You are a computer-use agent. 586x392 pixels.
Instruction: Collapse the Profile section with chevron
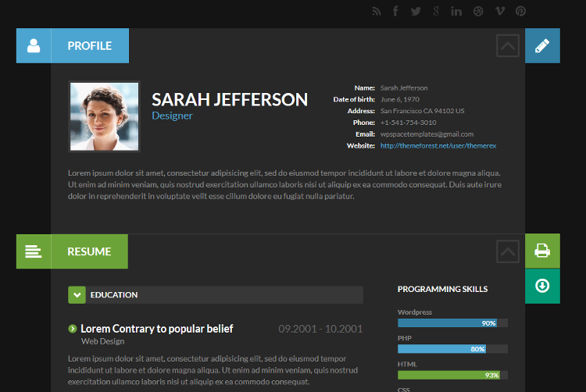tap(508, 45)
